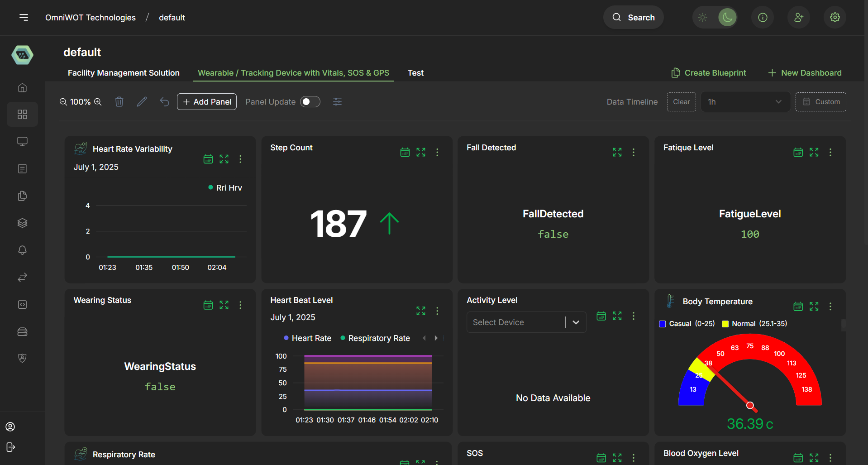Select the devices monitor icon in sidebar

(x=22, y=141)
